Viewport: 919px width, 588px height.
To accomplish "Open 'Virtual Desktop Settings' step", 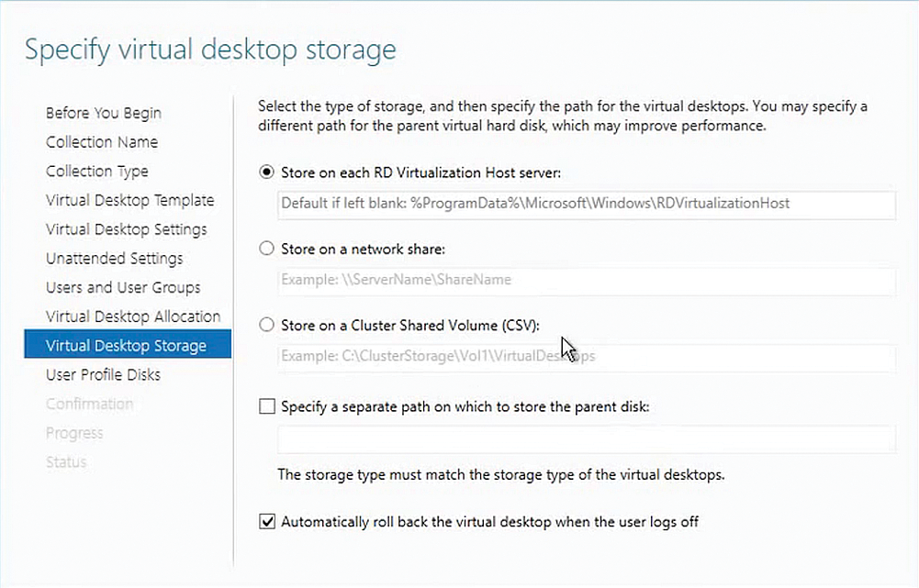I will tap(128, 229).
